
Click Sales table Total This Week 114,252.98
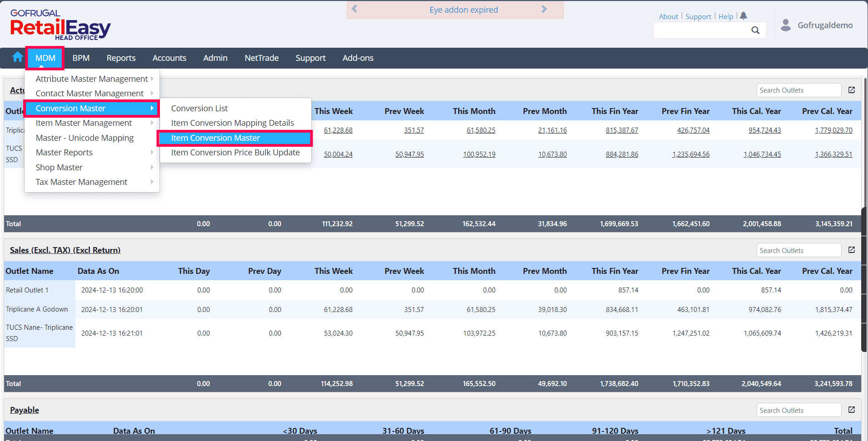[337, 383]
